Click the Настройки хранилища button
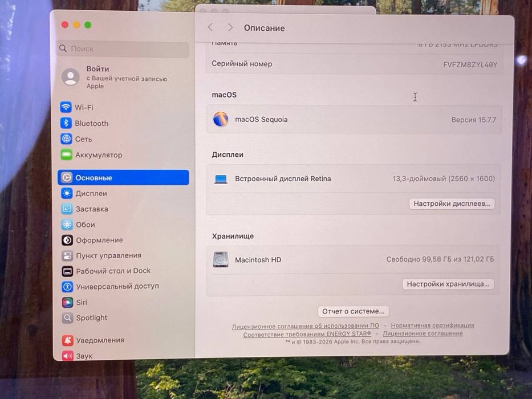 448,284
